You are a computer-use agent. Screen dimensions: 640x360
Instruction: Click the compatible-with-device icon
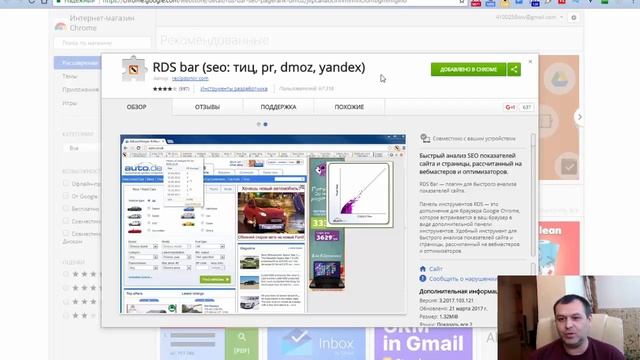click(425, 138)
